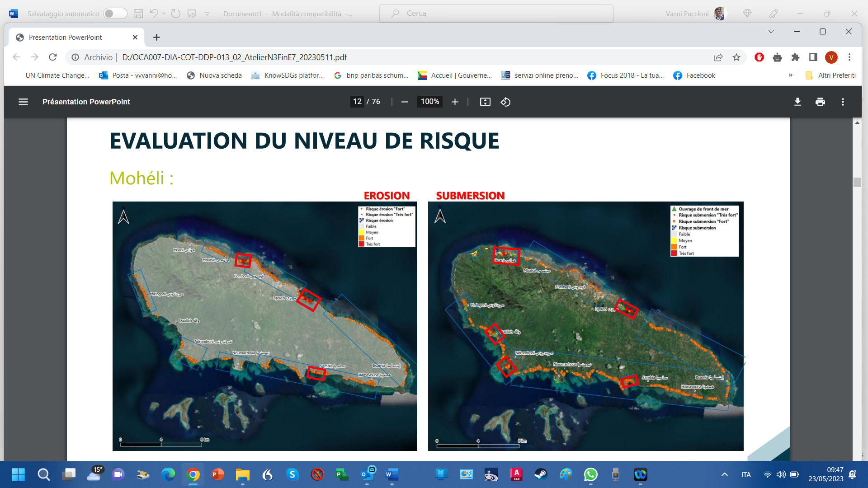The image size is (868, 488).
Task: Open Chrome profile V avatar
Action: (831, 57)
